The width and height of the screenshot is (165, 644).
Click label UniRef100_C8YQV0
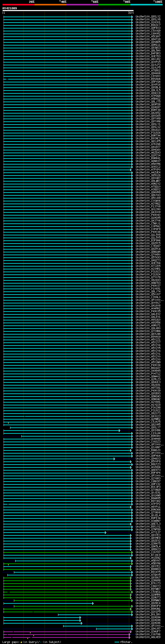(x=148, y=76)
